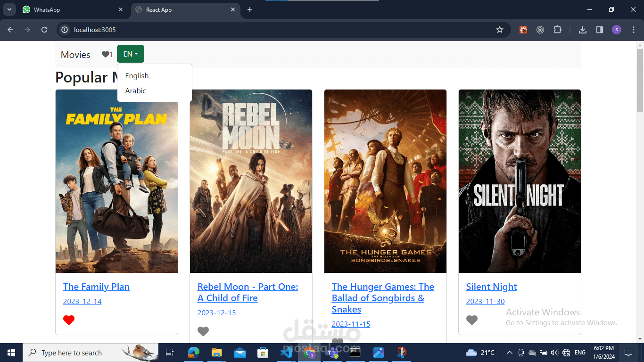View site information icon in address bar

tap(65, 30)
